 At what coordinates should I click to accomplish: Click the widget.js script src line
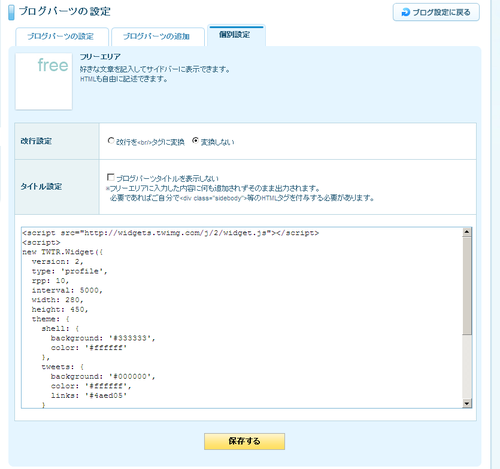pos(170,233)
